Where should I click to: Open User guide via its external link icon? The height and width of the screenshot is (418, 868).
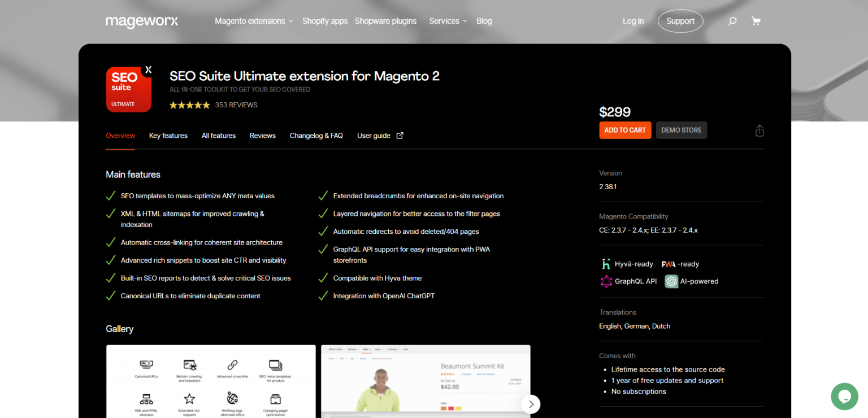(x=400, y=135)
